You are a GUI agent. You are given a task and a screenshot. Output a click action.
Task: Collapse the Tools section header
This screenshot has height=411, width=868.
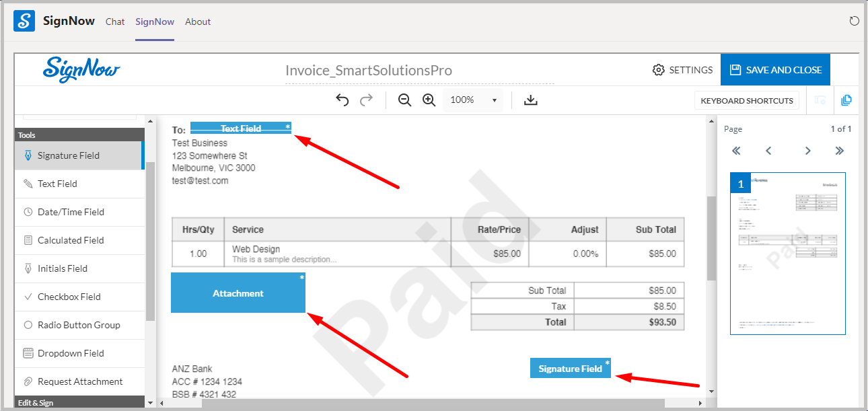tap(79, 135)
